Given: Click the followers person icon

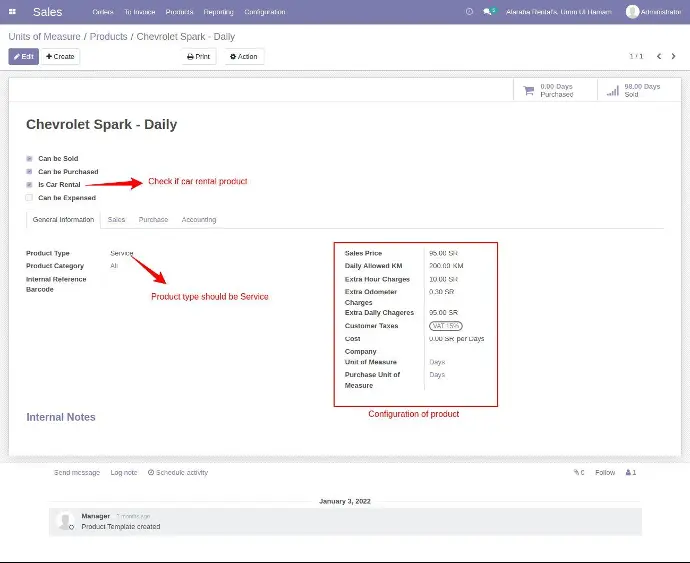Looking at the screenshot, I should point(628,472).
